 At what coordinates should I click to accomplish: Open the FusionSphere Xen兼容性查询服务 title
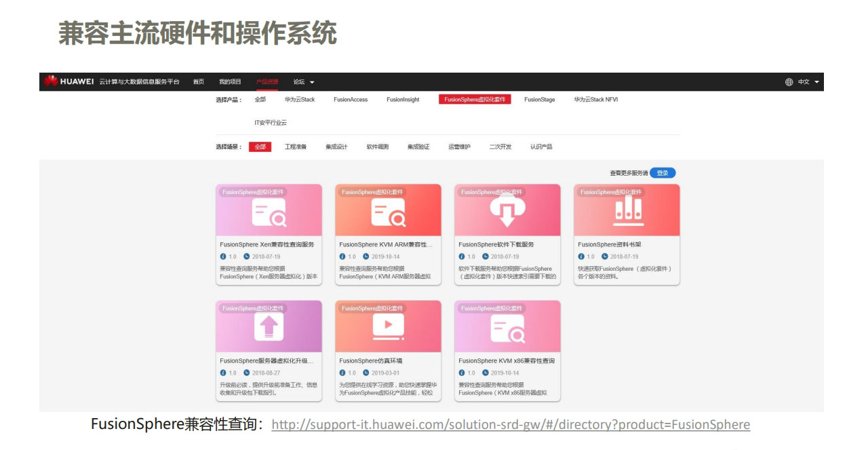(267, 244)
